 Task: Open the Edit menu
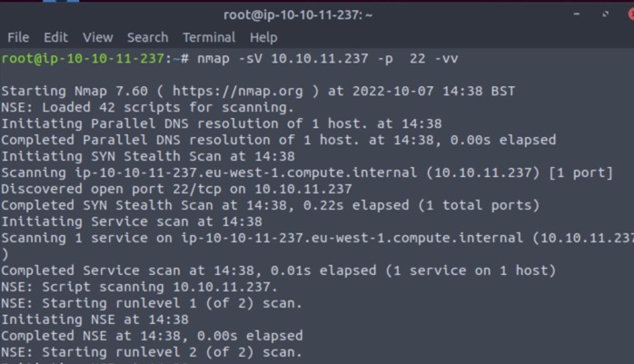tap(55, 37)
